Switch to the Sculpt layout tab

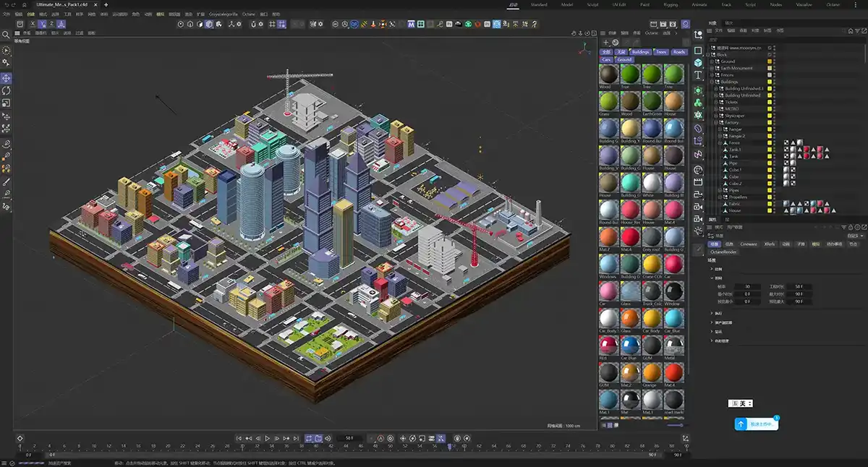point(592,4)
